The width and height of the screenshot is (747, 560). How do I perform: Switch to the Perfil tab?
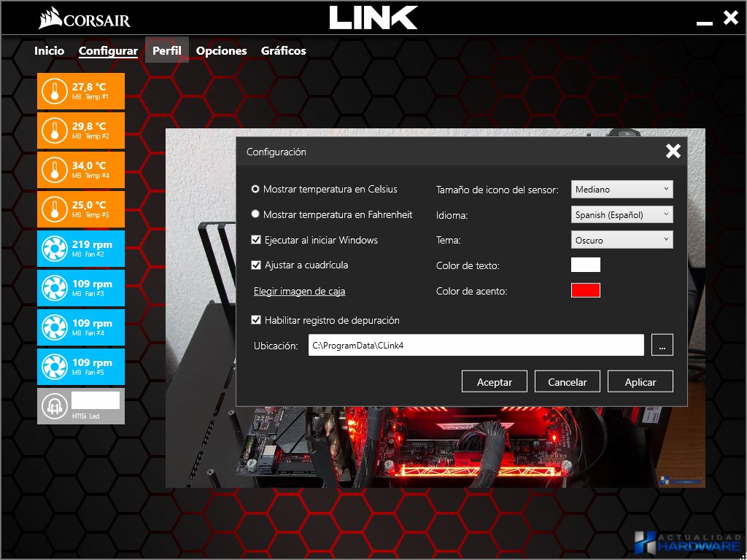167,50
